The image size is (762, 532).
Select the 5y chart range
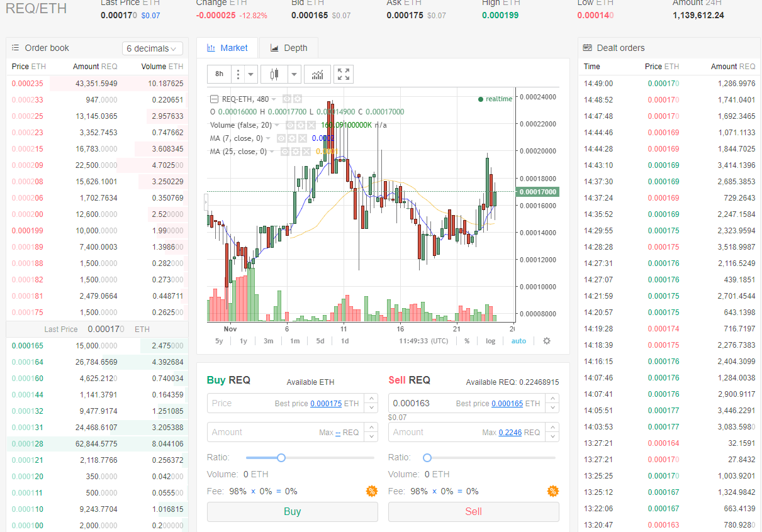[219, 341]
